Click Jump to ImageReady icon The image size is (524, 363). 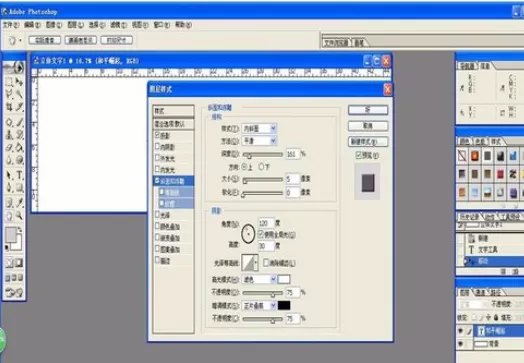click(14, 292)
